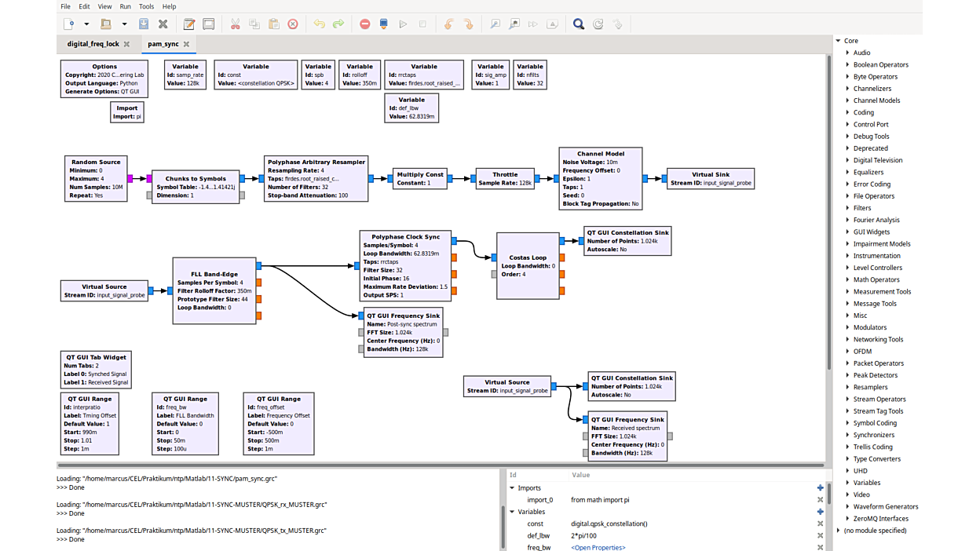Viewport: 980px width, 551px height.
Task: Open Find Blocks with the magnifier icon
Action: [579, 24]
